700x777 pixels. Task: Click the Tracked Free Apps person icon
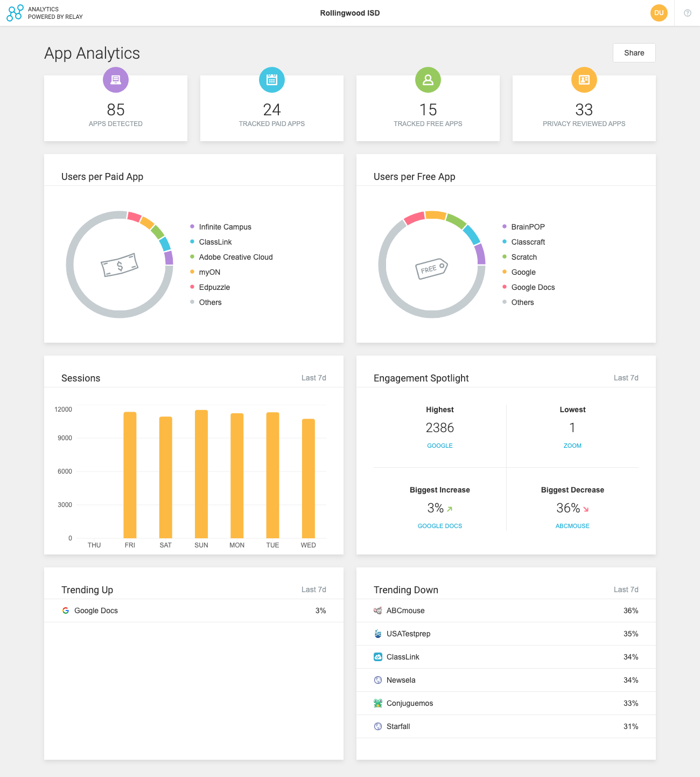point(428,80)
